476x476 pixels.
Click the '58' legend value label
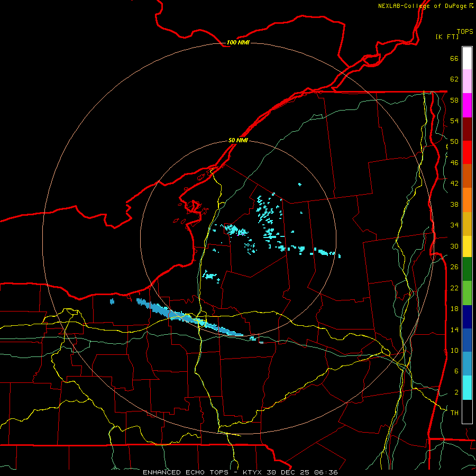coord(454,100)
